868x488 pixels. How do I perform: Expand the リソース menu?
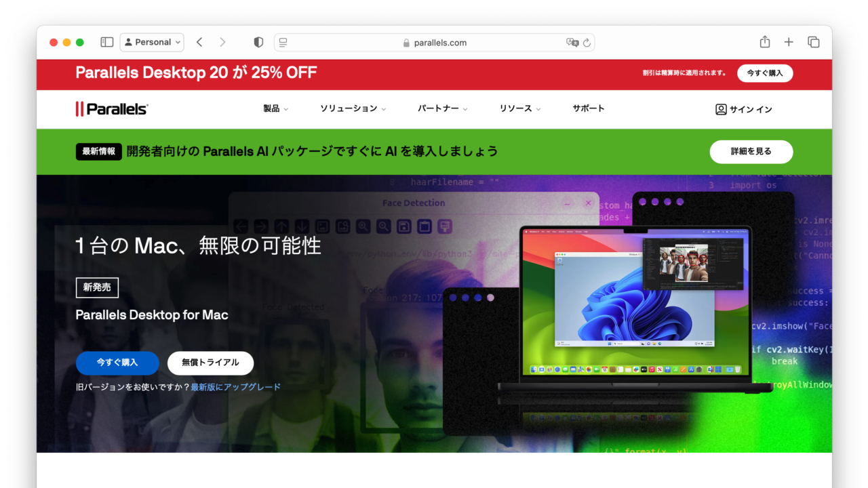[520, 108]
